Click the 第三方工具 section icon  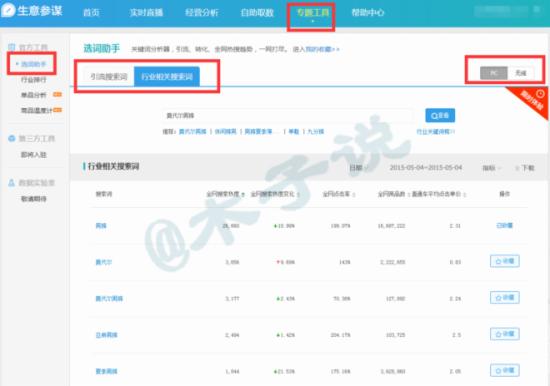[x=12, y=139]
